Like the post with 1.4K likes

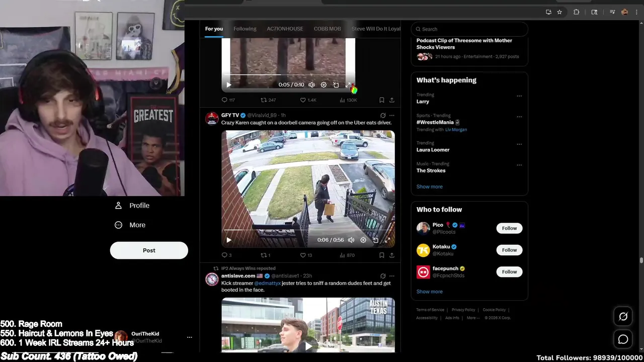308,100
